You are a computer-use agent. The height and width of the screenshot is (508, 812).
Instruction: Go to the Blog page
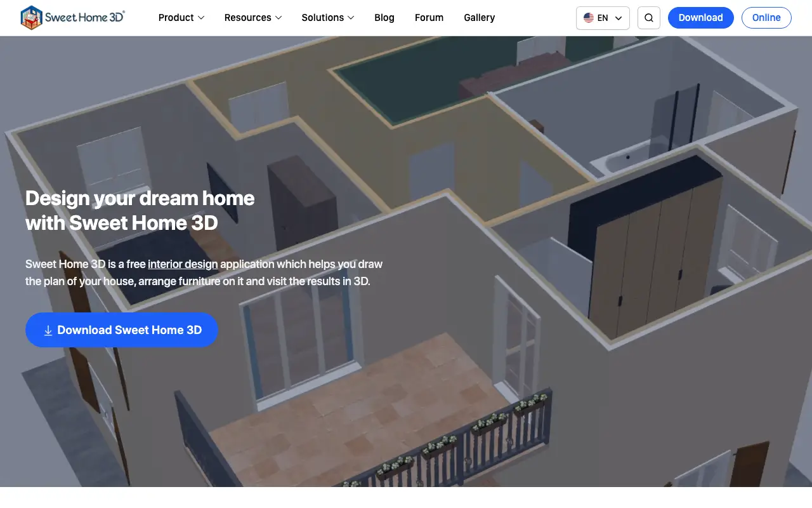pos(384,18)
